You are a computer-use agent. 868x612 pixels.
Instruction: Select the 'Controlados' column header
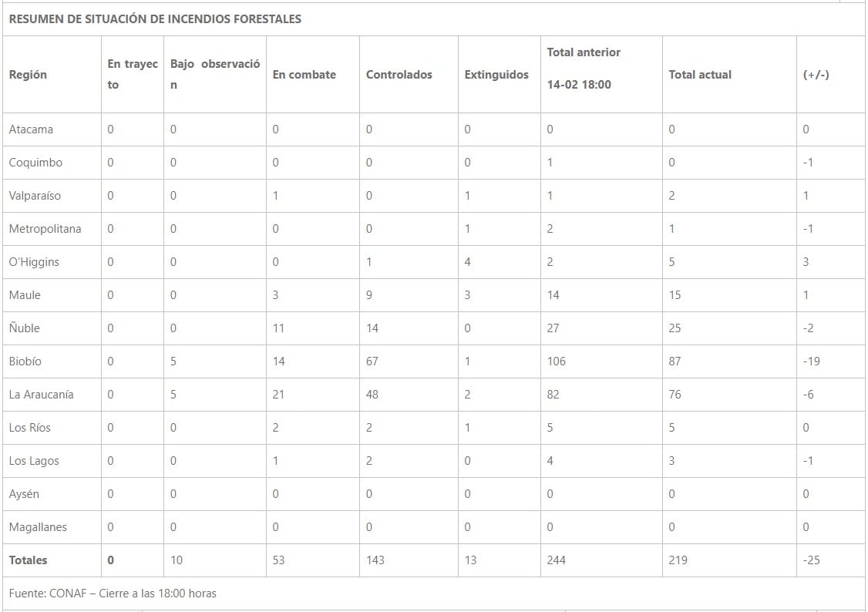[399, 75]
